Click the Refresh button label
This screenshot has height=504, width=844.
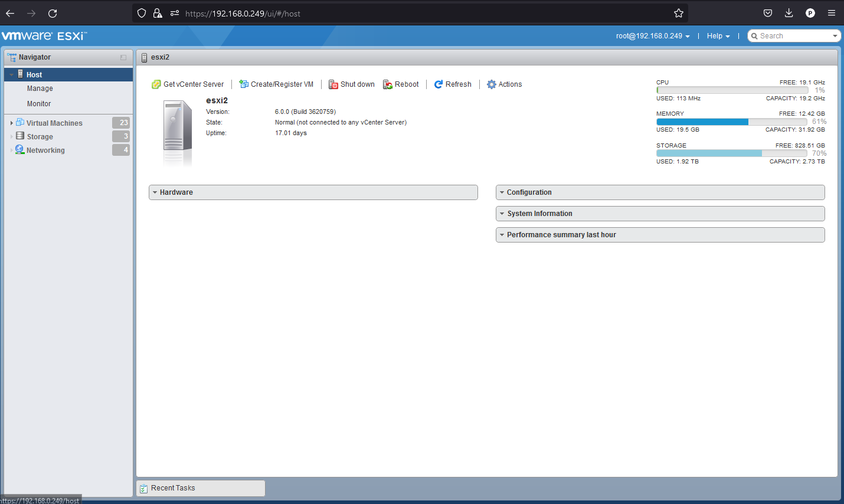click(x=459, y=84)
